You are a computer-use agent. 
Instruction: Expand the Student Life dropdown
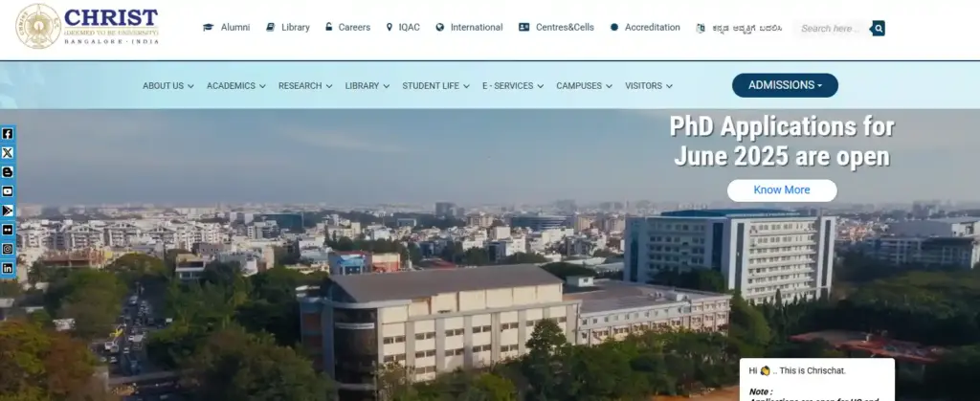click(435, 86)
